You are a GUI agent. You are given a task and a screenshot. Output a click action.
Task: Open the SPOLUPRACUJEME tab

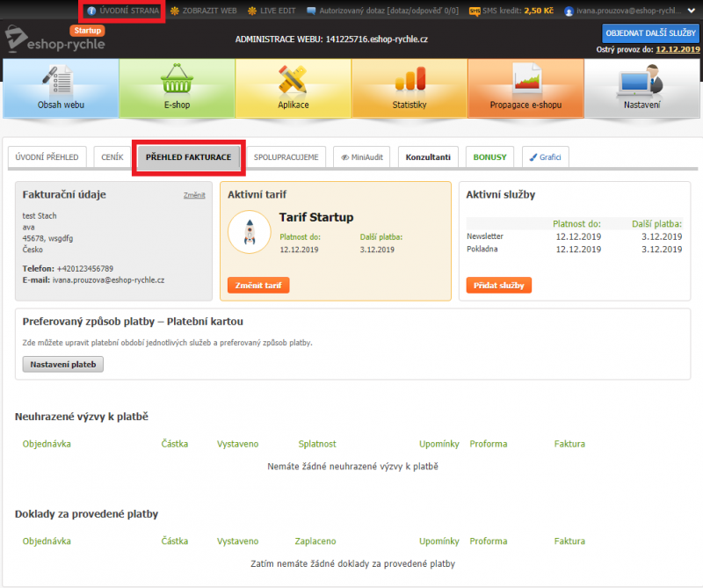click(286, 157)
